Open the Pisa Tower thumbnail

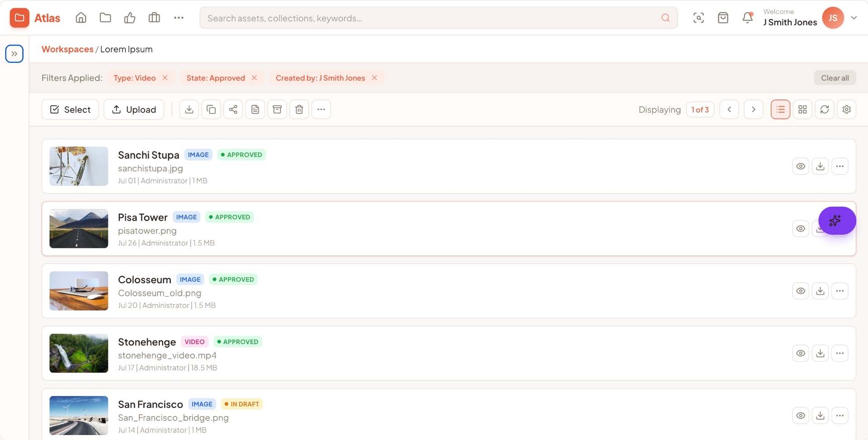coord(79,228)
